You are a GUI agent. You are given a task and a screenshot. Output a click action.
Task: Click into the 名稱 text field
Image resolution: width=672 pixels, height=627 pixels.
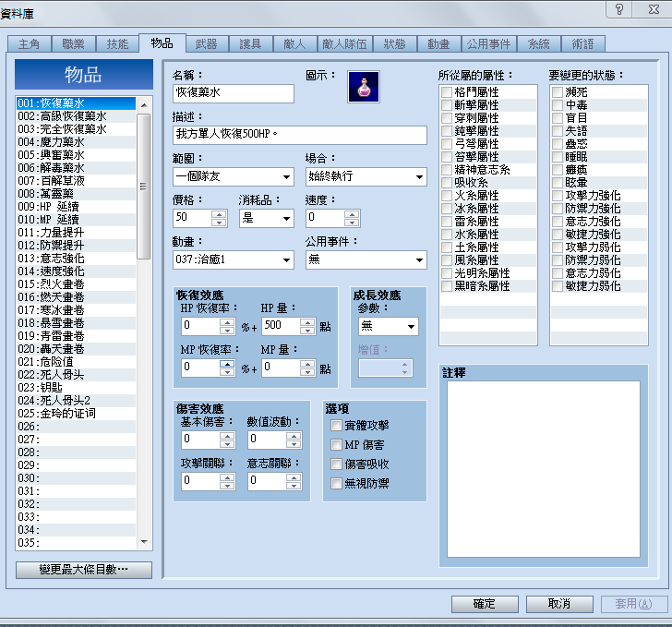point(234,93)
